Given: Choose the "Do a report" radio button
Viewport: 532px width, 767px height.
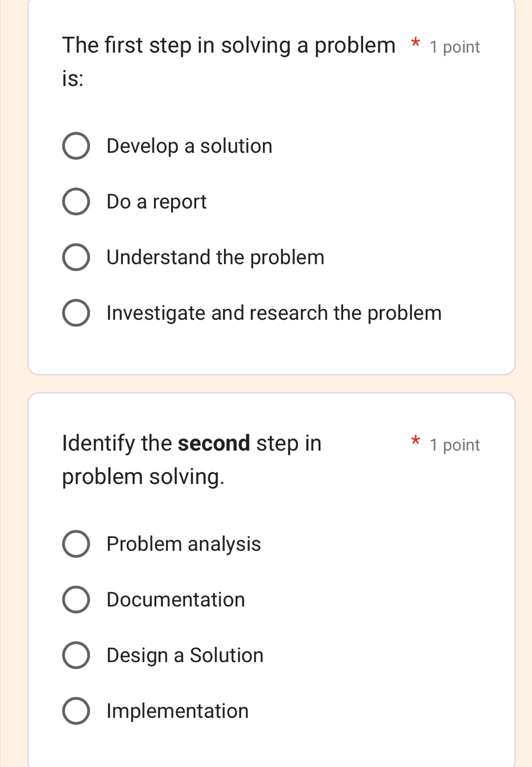Looking at the screenshot, I should coord(76,202).
